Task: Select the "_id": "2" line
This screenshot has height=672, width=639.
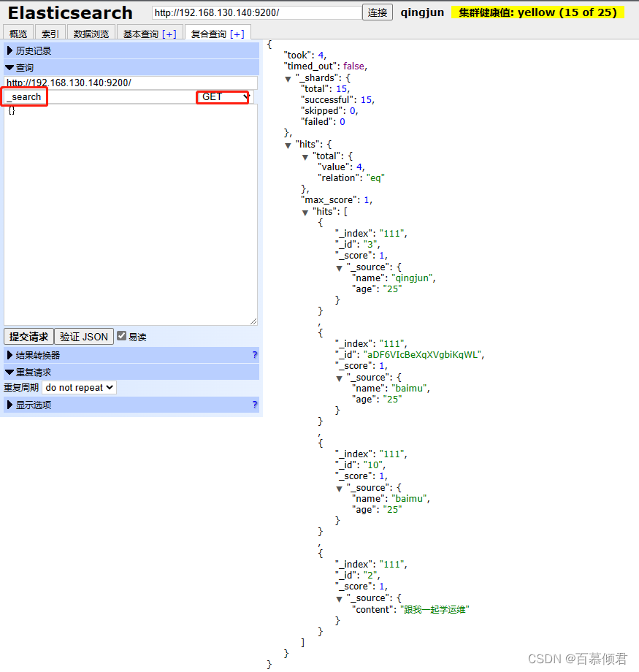Action: coord(357,575)
